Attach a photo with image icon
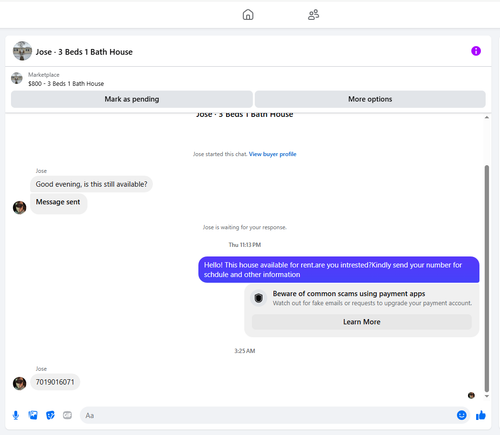This screenshot has width=500, height=435. click(x=33, y=415)
